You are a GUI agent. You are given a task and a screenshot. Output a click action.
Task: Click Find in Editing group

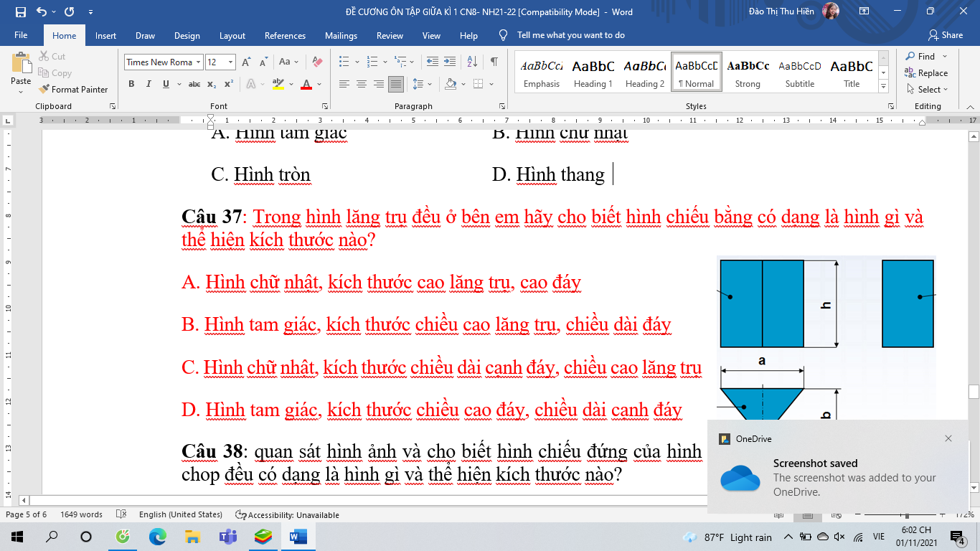[x=920, y=57]
